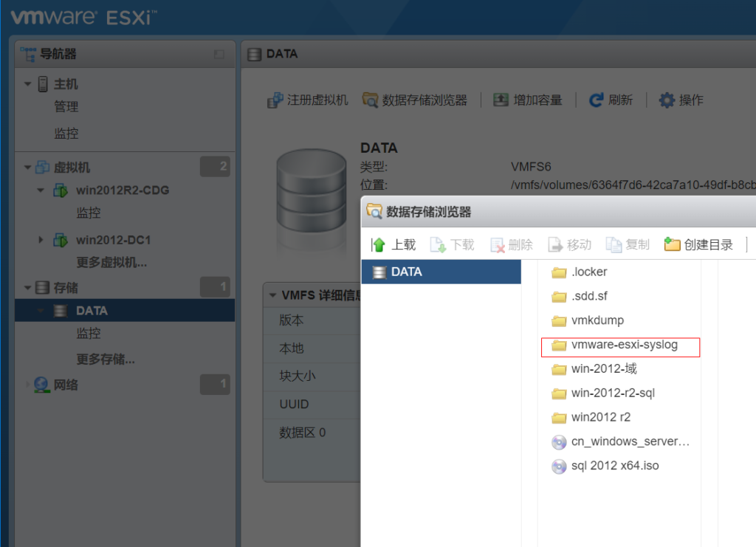Click the win2012-DC1 VM icon

point(61,239)
